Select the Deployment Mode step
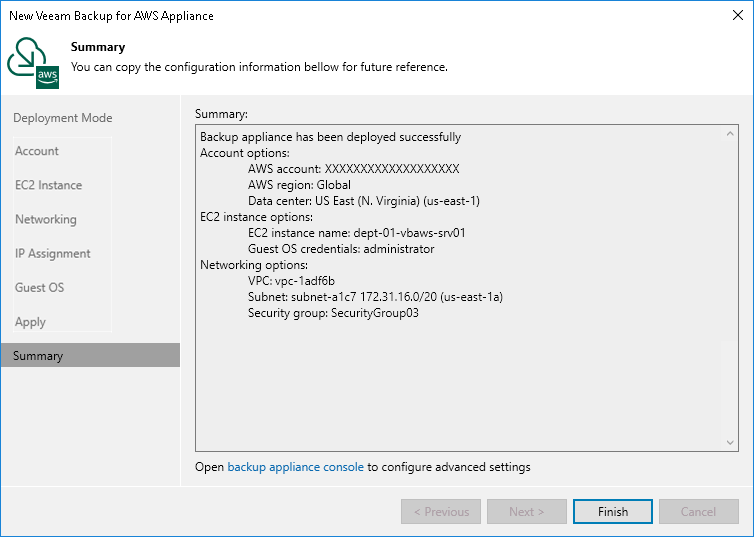This screenshot has width=754, height=537. pos(63,118)
